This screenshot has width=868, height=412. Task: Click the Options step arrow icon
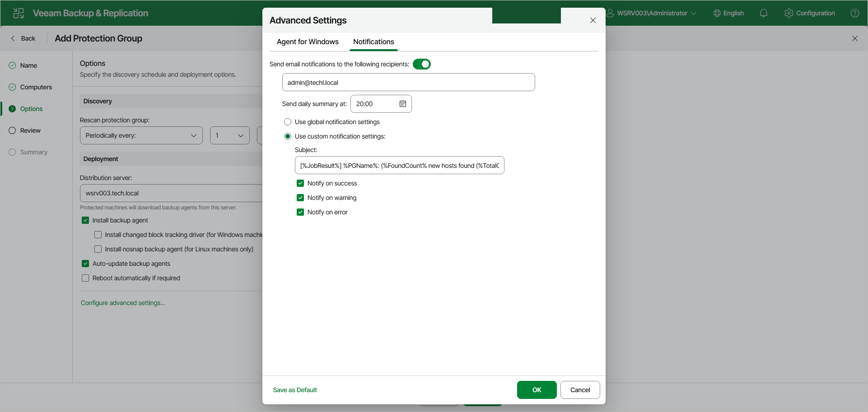12,109
